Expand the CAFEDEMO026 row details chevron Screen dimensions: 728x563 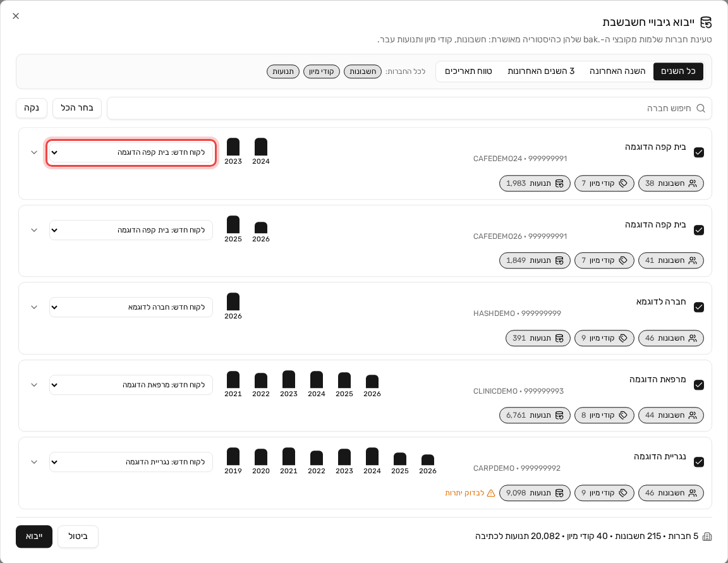34,230
